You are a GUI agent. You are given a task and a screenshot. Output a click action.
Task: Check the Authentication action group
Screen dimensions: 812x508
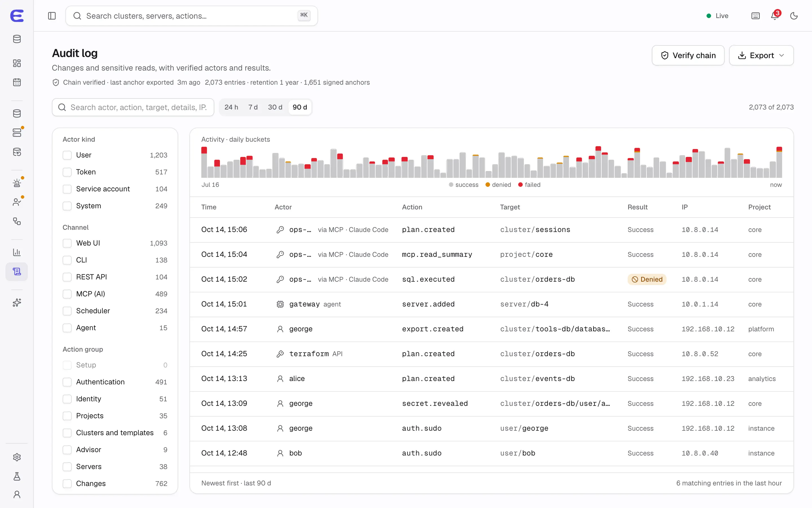click(x=67, y=382)
